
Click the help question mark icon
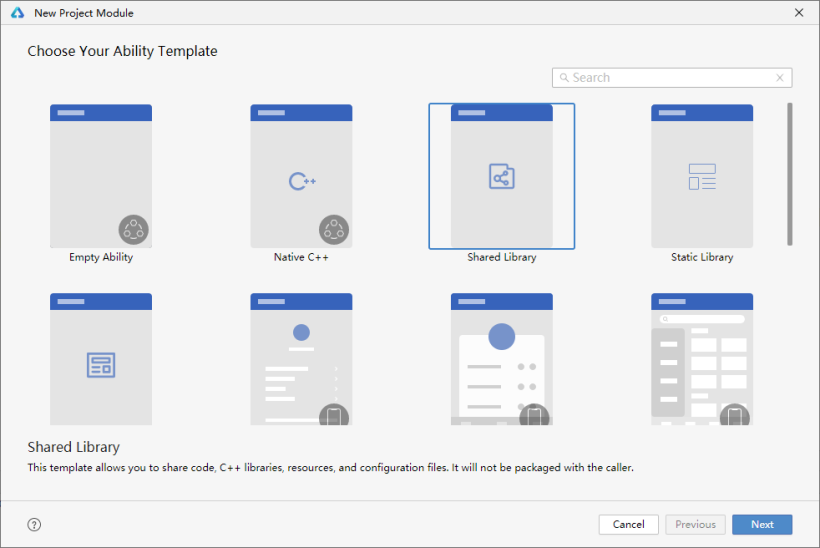point(34,524)
